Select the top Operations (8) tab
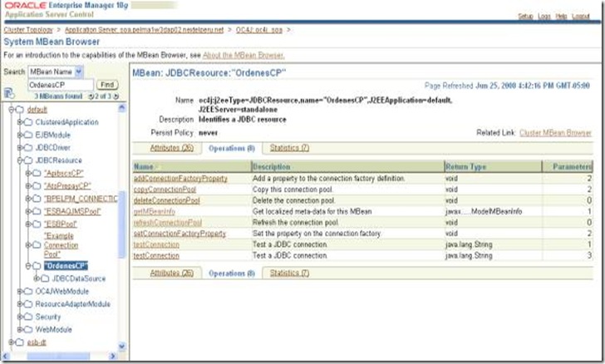 pos(232,148)
